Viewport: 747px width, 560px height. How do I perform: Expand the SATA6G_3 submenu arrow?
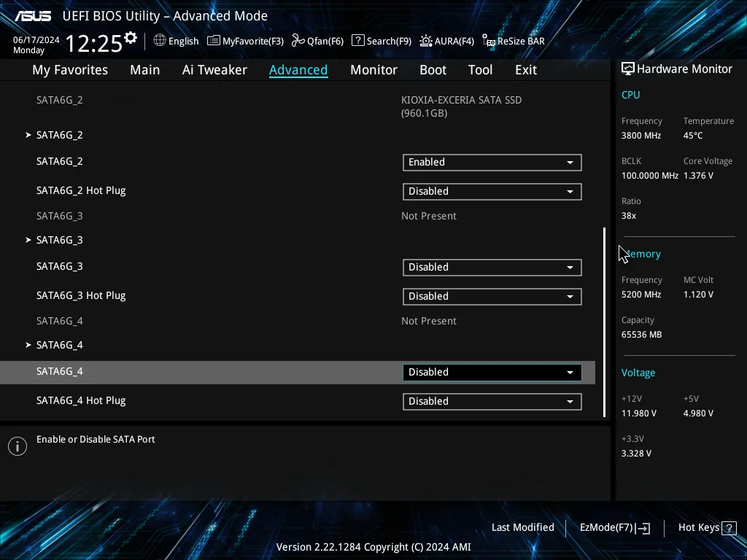point(28,240)
